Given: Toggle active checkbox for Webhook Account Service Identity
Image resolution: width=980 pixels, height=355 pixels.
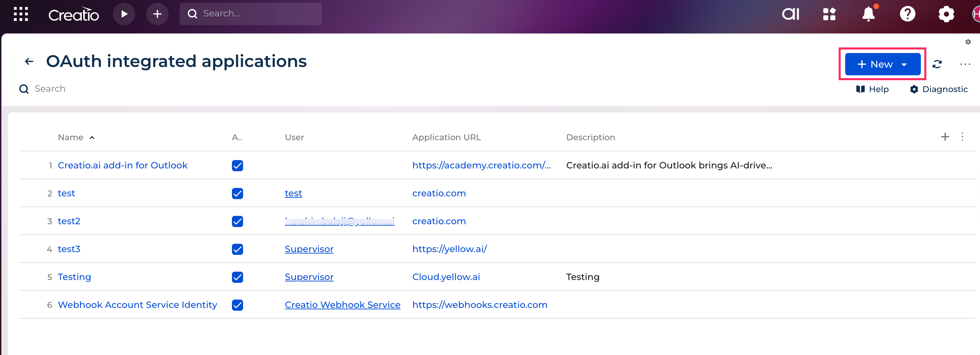Looking at the screenshot, I should (x=238, y=305).
